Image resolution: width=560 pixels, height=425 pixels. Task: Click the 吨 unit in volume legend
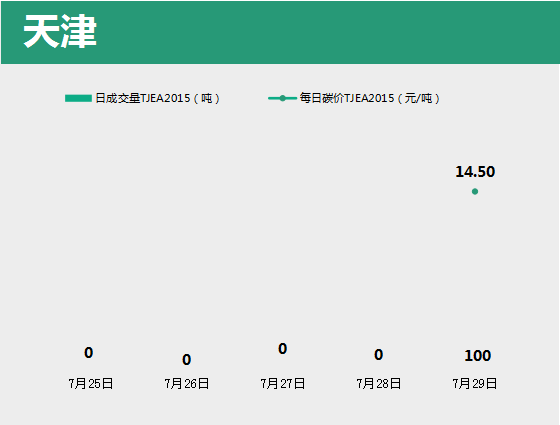coord(207,98)
